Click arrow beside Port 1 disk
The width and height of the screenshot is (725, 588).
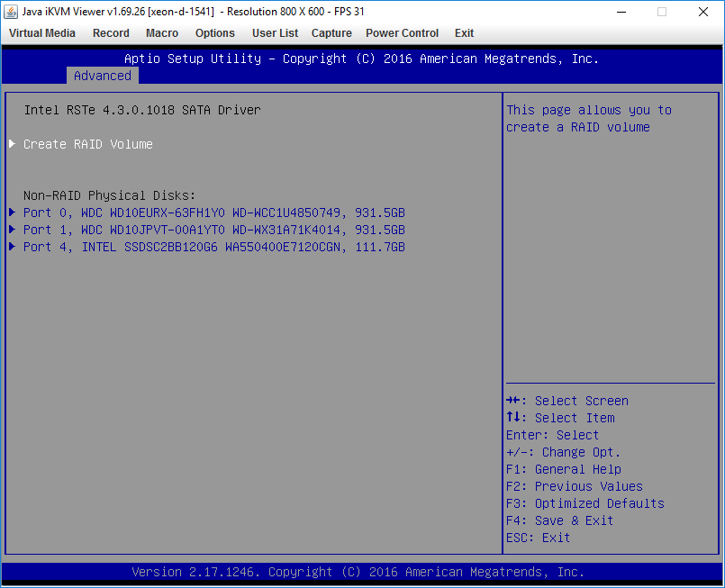pyautogui.click(x=13, y=230)
